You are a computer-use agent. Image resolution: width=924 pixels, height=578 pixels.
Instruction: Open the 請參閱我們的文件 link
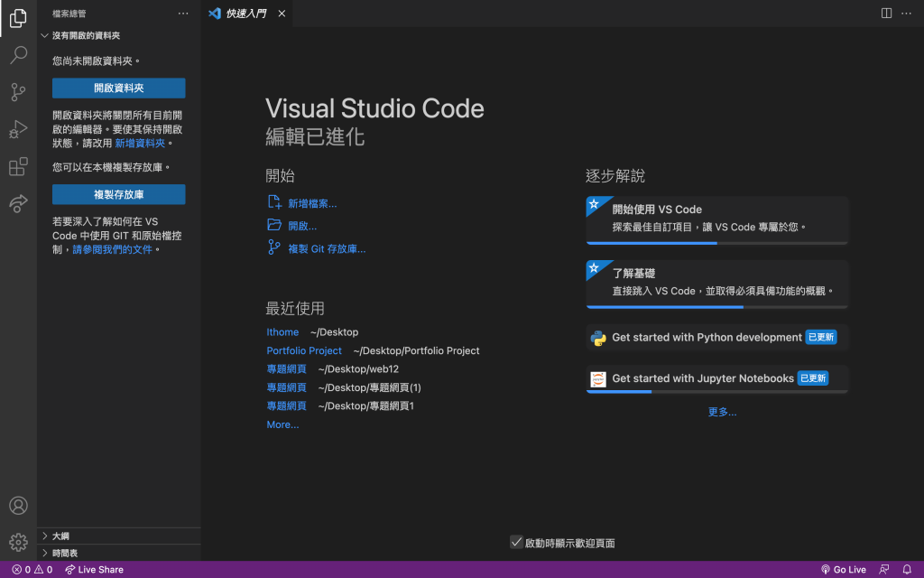[x=112, y=249]
